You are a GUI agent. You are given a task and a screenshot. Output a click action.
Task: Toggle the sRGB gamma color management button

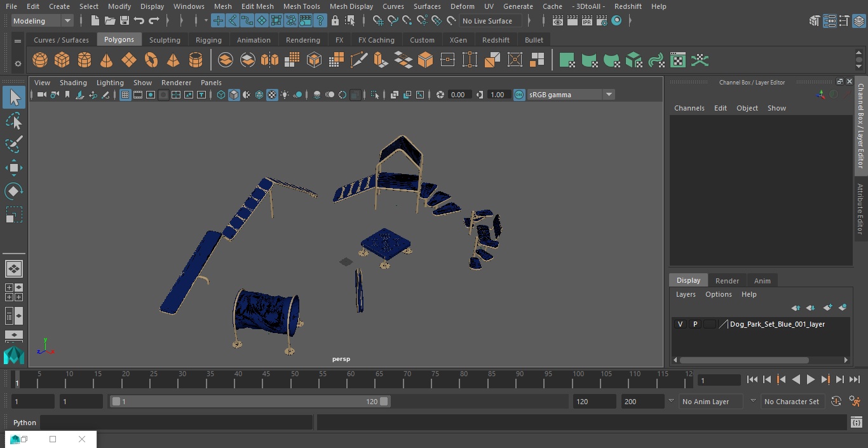click(x=519, y=95)
